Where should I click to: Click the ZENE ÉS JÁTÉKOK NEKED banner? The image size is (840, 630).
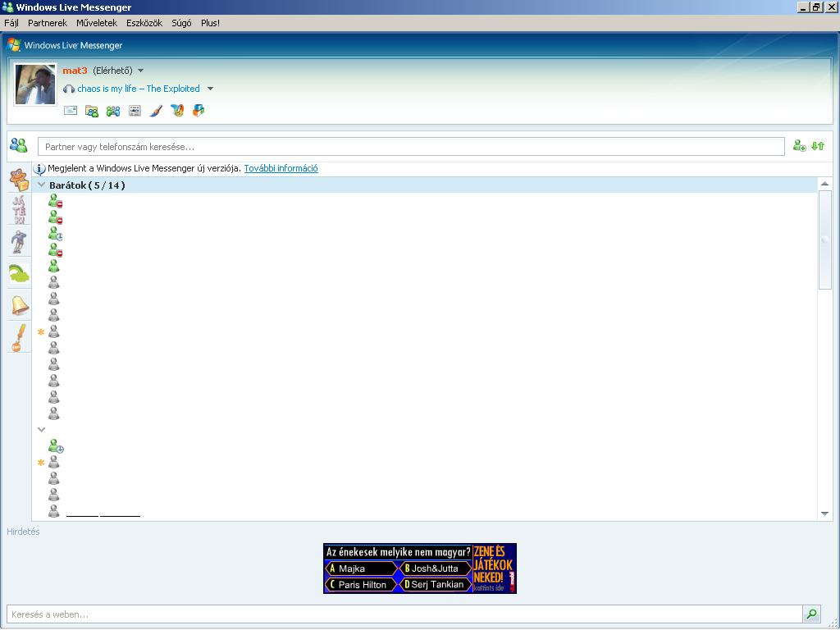[495, 568]
